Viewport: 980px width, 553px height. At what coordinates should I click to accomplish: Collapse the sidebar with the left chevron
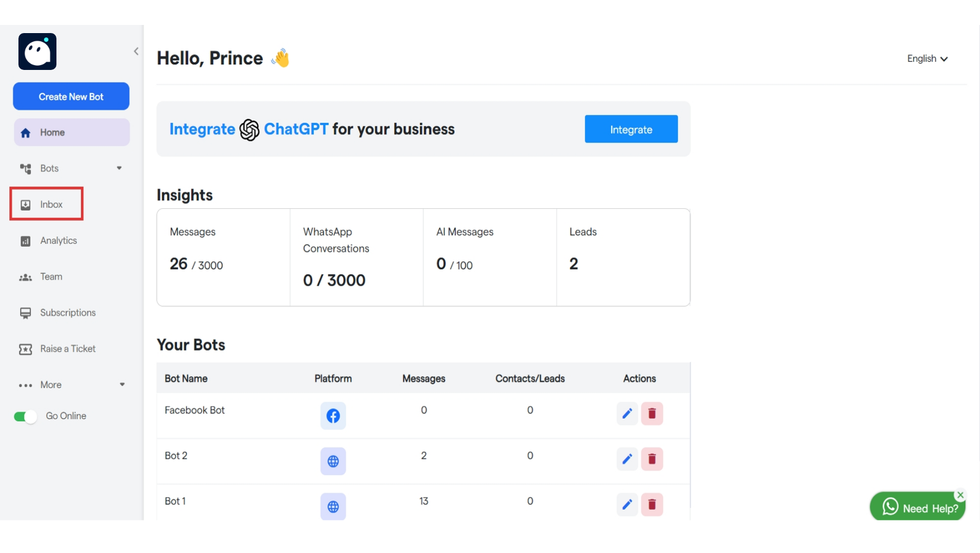[136, 52]
